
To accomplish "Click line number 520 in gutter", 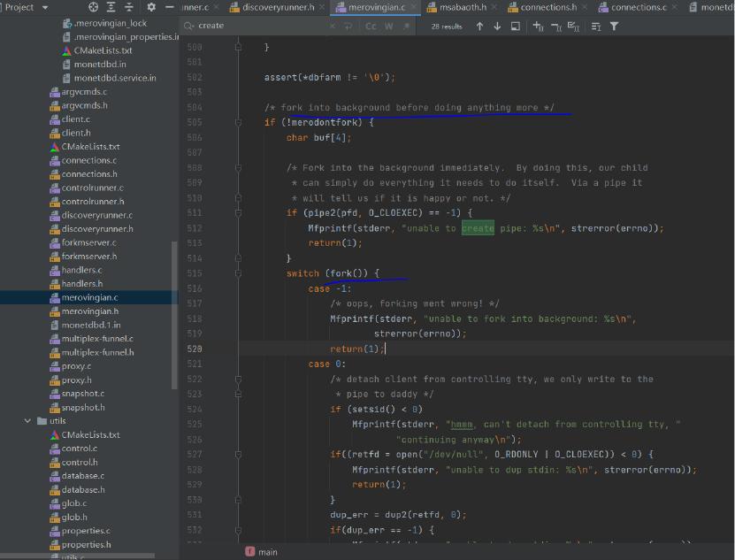I will point(195,349).
